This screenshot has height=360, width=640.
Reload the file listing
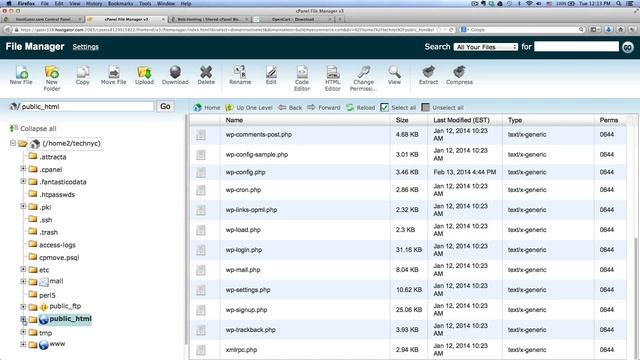click(x=360, y=108)
